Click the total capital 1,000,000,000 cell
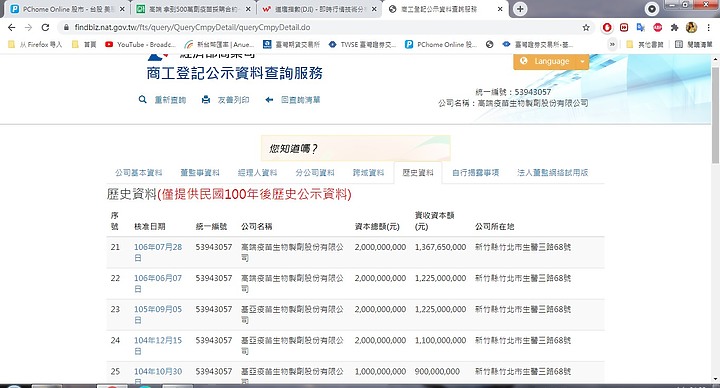Image resolution: width=720 pixels, height=388 pixels. click(380, 371)
